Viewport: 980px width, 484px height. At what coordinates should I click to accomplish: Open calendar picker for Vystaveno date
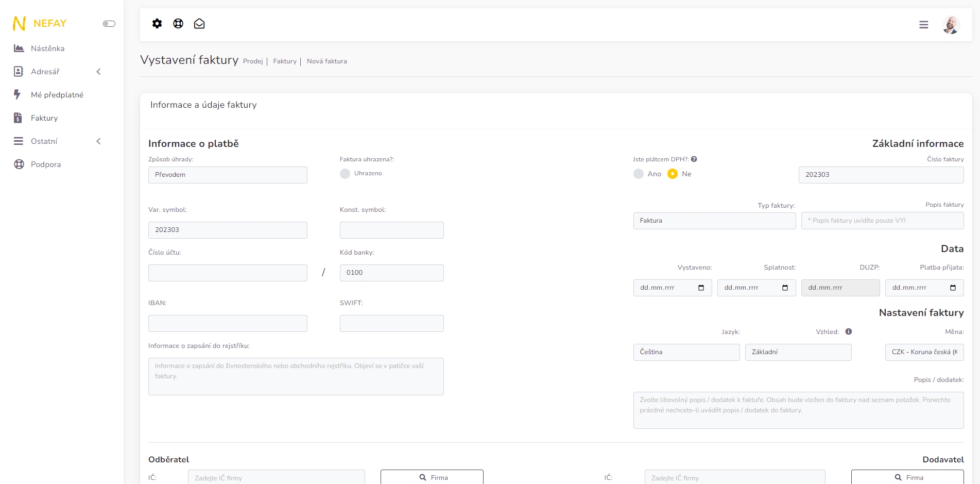(x=701, y=288)
